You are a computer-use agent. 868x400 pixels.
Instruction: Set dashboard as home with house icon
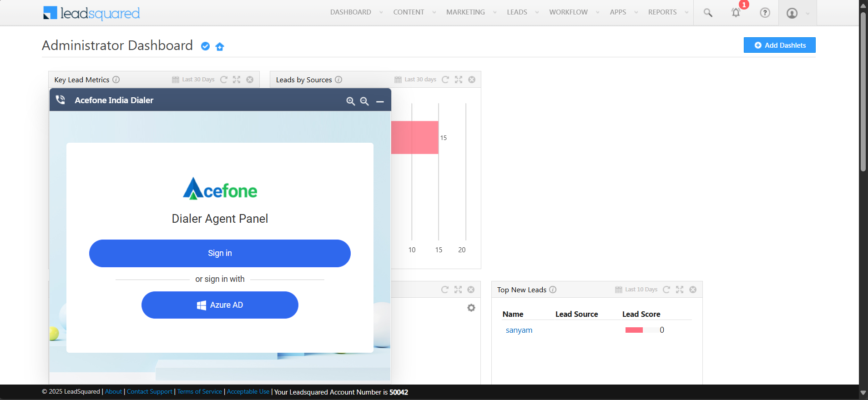click(x=220, y=46)
